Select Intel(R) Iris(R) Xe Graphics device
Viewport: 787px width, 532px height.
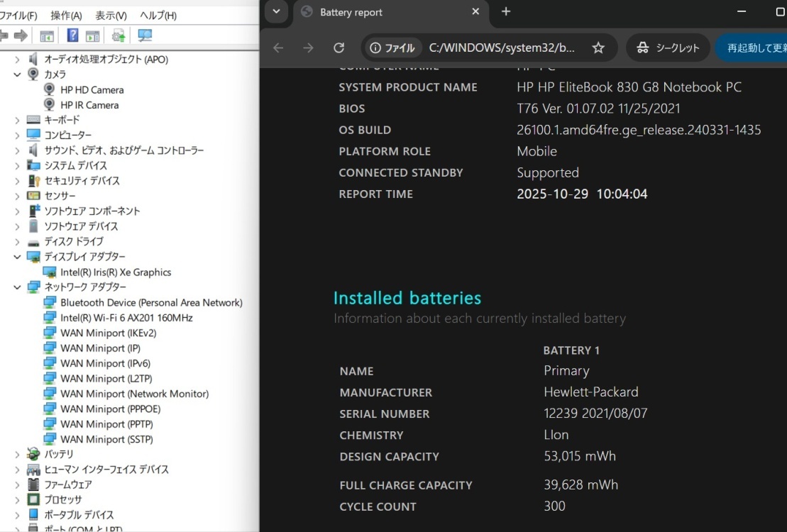(115, 272)
